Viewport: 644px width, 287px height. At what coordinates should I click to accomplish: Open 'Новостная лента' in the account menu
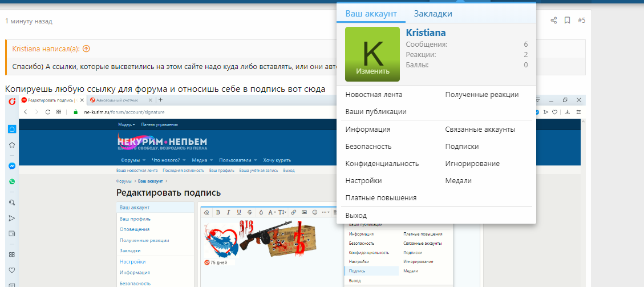(374, 95)
